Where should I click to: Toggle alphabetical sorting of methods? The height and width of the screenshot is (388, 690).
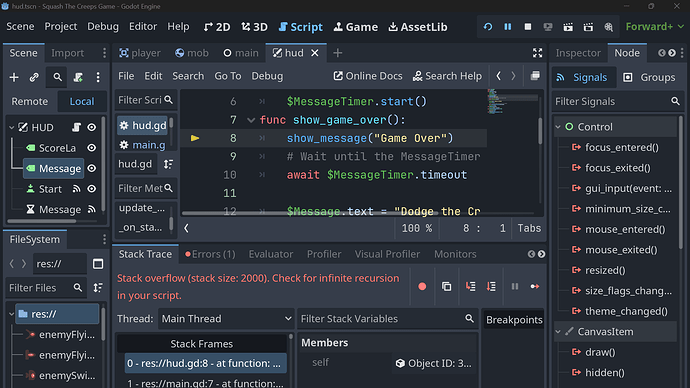click(x=168, y=164)
